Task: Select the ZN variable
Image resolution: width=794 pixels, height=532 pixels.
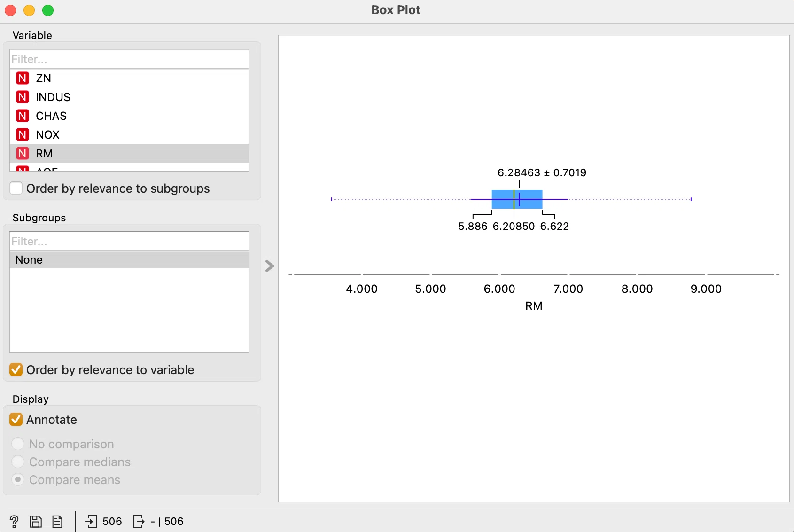Action: [x=129, y=78]
